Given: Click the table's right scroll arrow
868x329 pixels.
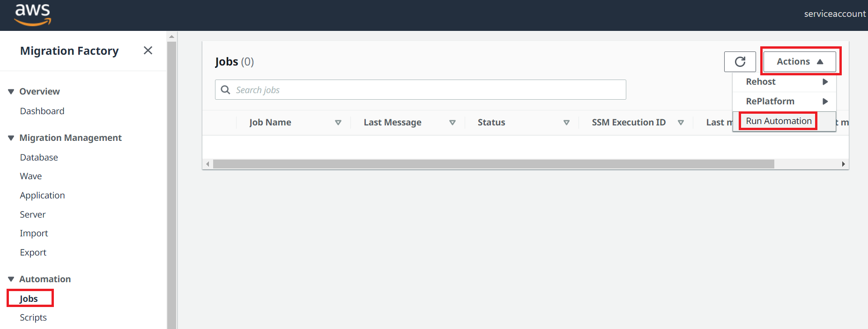Looking at the screenshot, I should point(843,164).
